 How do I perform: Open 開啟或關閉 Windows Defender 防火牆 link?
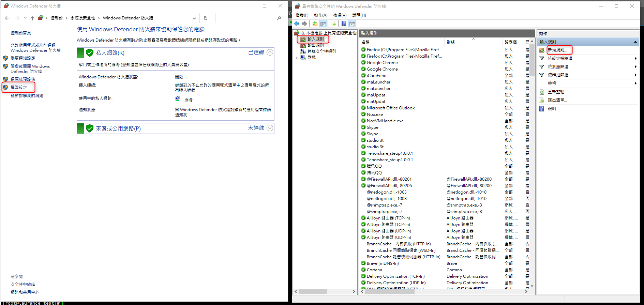pyautogui.click(x=30, y=69)
